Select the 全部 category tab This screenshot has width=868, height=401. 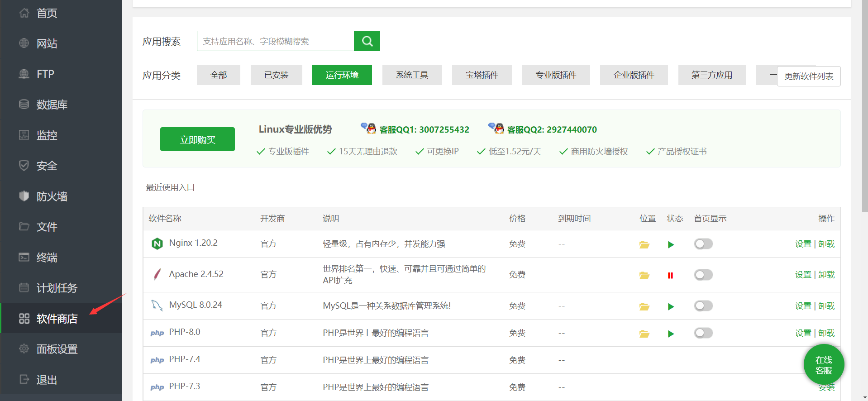[219, 75]
